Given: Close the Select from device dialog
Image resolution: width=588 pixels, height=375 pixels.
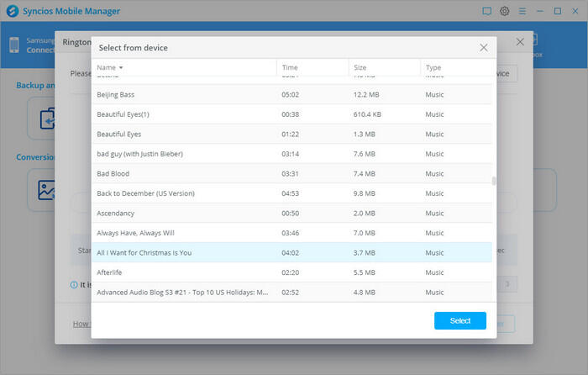Looking at the screenshot, I should click(484, 48).
